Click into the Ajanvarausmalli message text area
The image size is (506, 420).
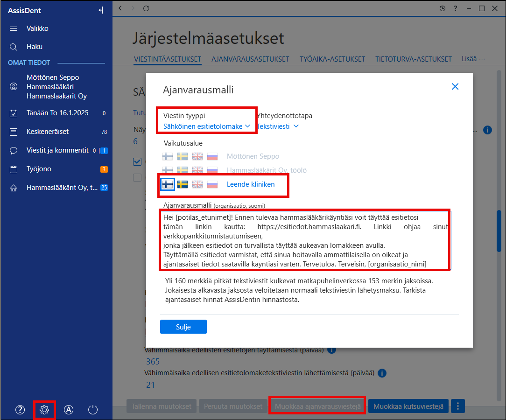pyautogui.click(x=305, y=240)
